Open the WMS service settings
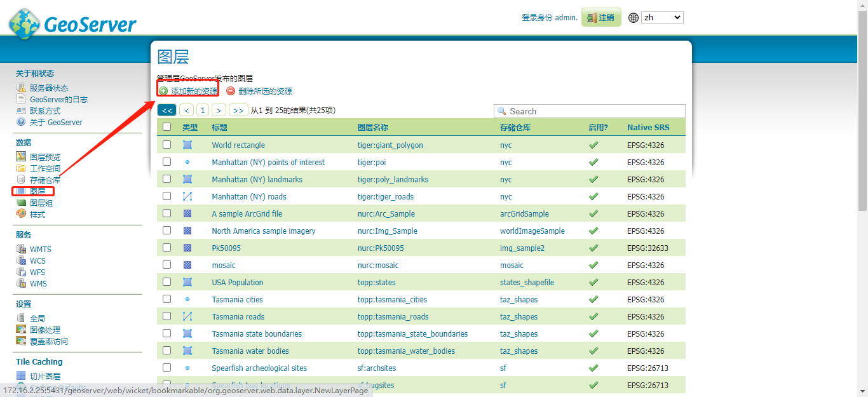This screenshot has width=868, height=397. click(x=37, y=283)
